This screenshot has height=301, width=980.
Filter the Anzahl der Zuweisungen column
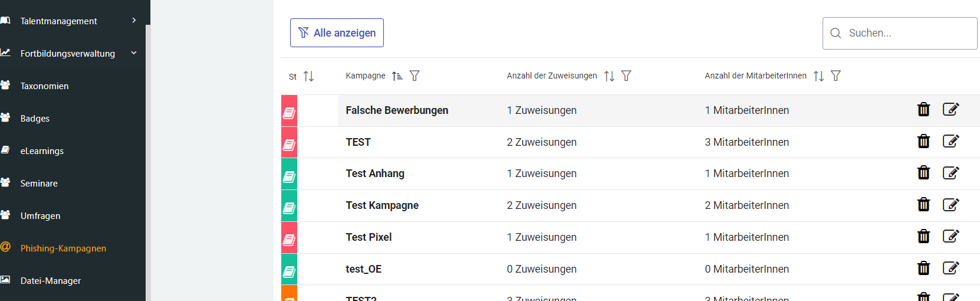point(626,76)
